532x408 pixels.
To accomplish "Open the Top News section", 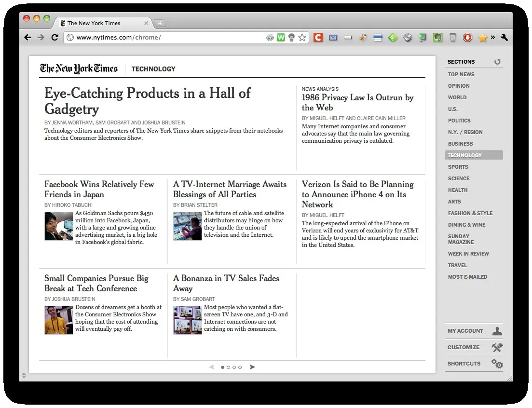I will coord(461,74).
